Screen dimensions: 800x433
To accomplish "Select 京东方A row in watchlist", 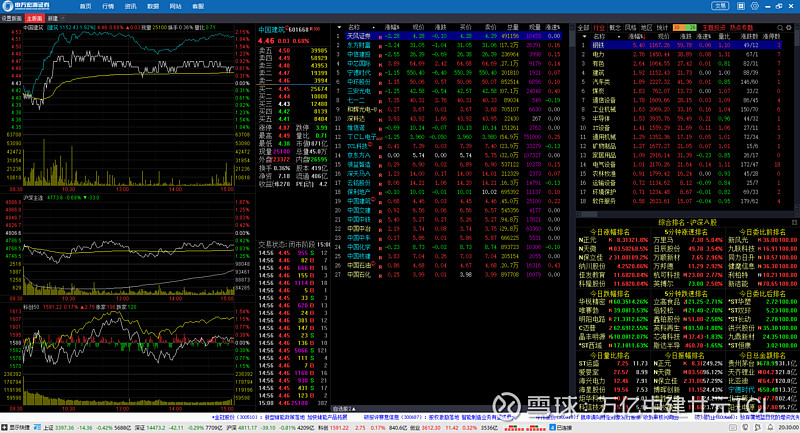I will tap(447, 156).
